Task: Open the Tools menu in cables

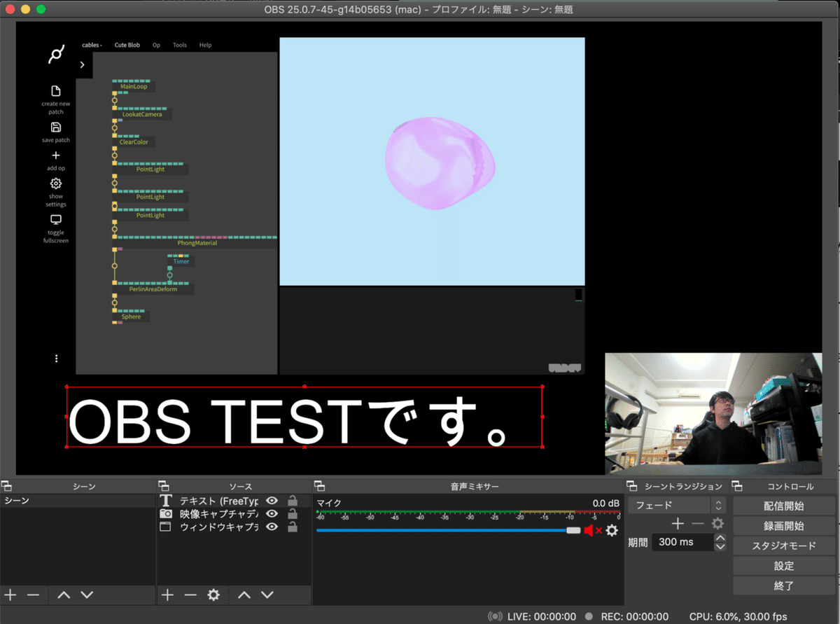Action: pos(180,45)
